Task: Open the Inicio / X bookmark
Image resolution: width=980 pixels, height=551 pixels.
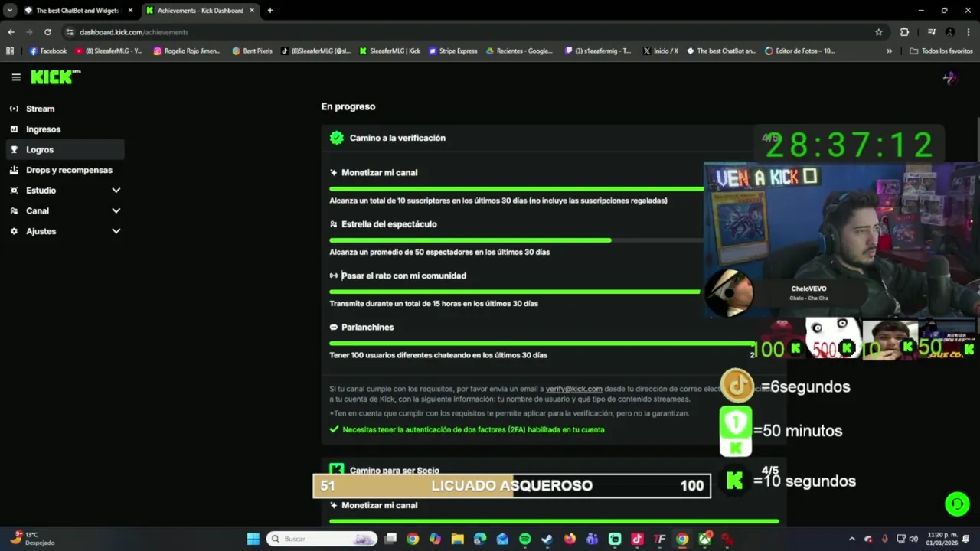Action: pyautogui.click(x=661, y=51)
